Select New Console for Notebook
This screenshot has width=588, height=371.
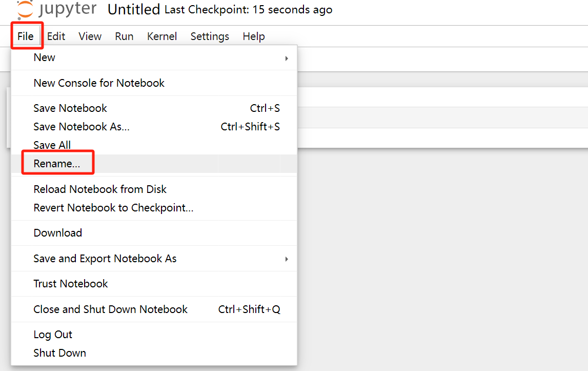click(99, 83)
